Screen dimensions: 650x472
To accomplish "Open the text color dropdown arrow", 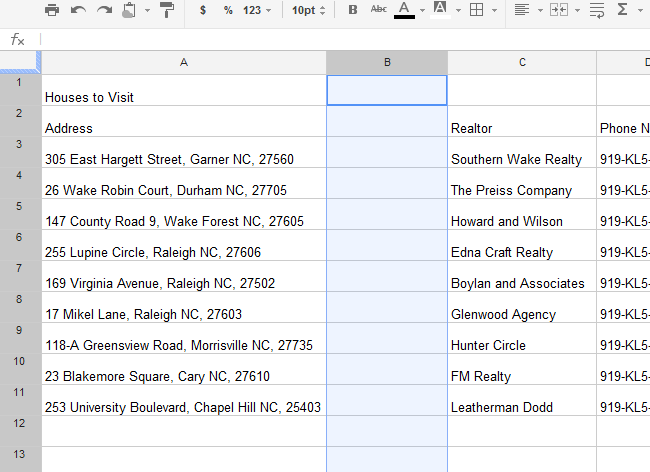I will click(422, 10).
